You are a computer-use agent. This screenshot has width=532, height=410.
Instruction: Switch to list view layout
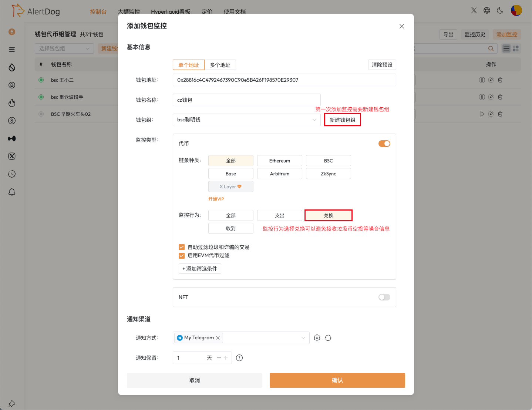506,48
